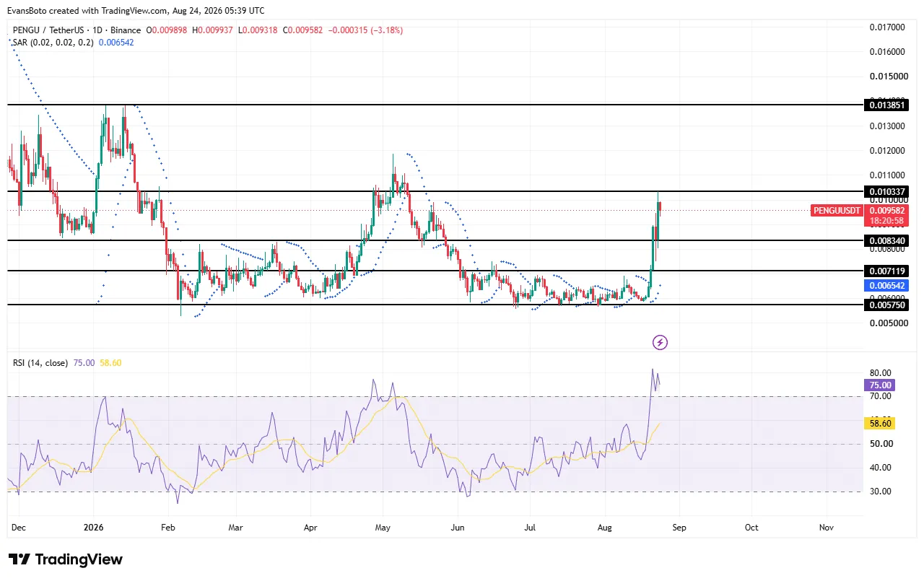Click the Jul label on the time axis

pos(531,528)
